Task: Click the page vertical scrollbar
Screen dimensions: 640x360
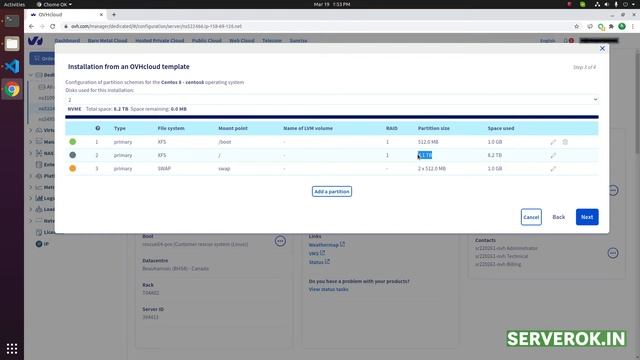Action: 637,102
